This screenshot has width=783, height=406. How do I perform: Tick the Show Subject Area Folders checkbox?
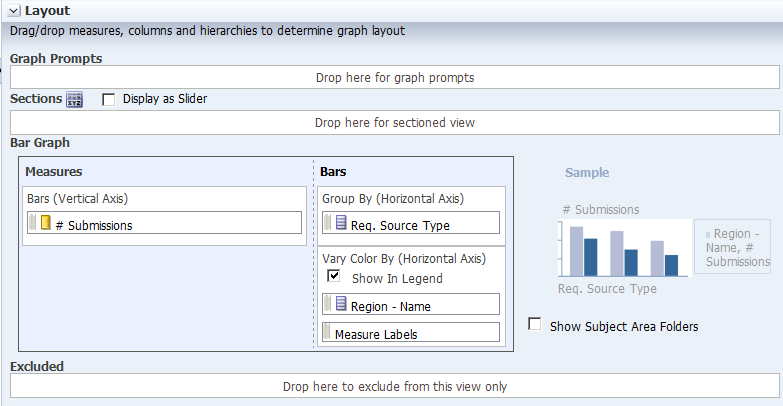pos(535,325)
